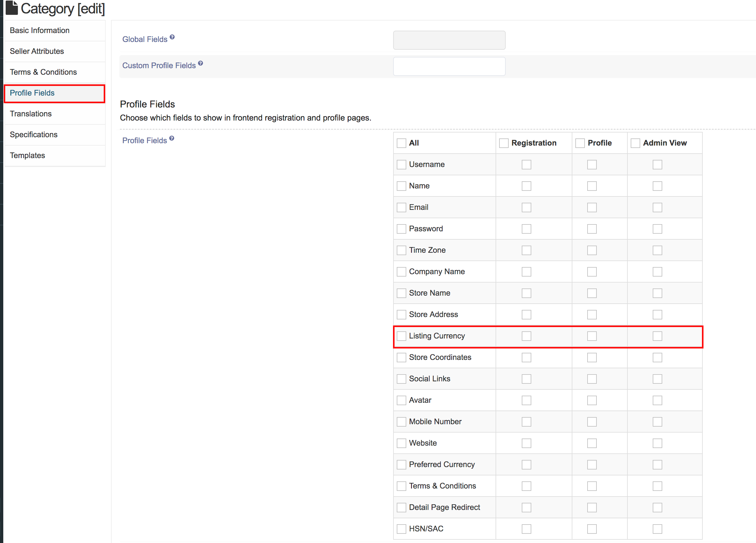Enable Username for Registration
This screenshot has height=543, width=756.
(x=526, y=165)
